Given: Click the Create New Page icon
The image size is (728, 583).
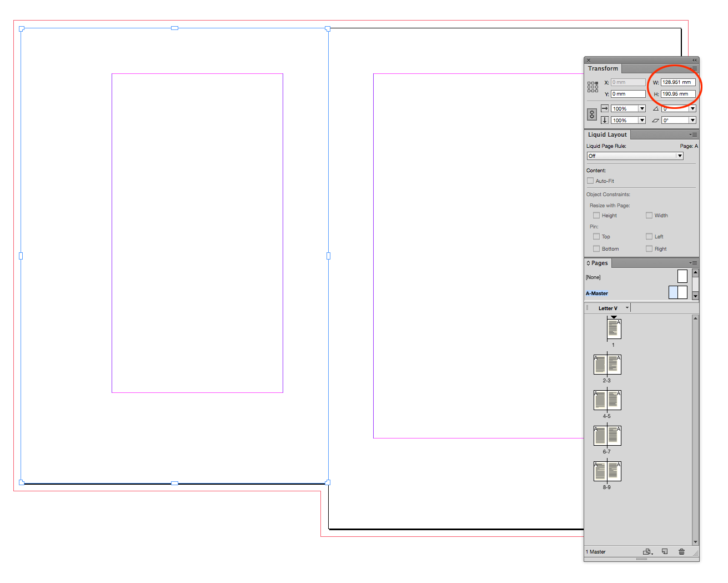Looking at the screenshot, I should (665, 551).
